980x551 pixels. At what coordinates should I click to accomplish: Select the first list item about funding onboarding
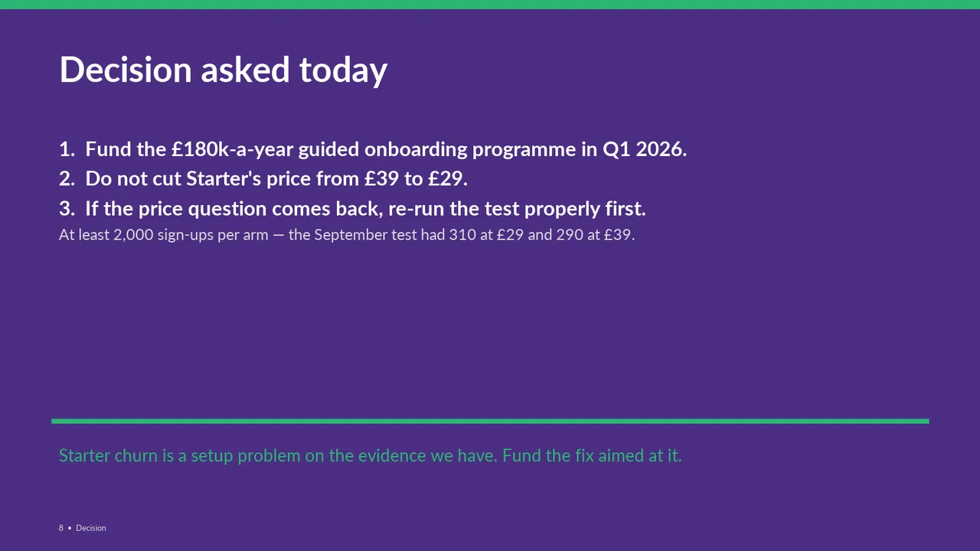point(373,149)
